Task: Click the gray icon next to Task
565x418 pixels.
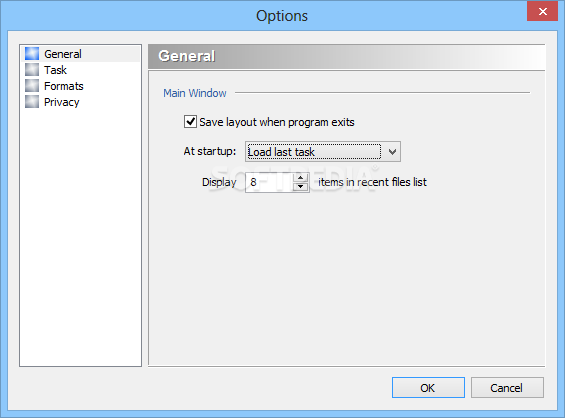Action: [x=32, y=70]
